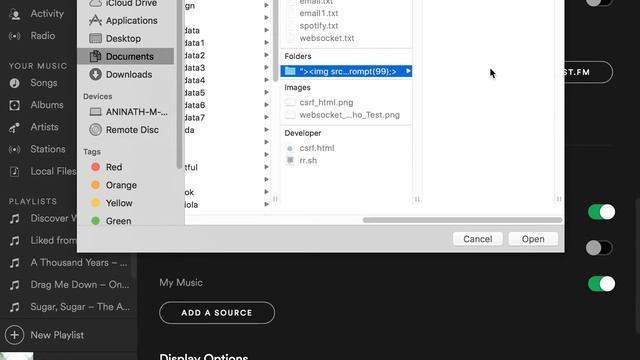This screenshot has width=640, height=360.
Task: Click the Cancel button
Action: [x=478, y=239]
